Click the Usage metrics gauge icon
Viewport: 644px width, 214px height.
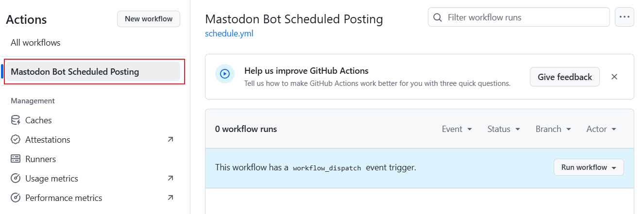pos(16,179)
